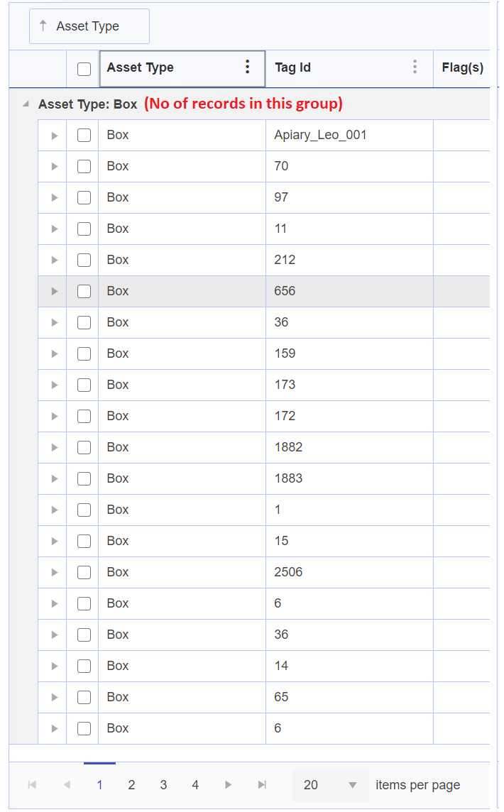Check the box for Apiary_Leo_001 row
The width and height of the screenshot is (504, 812).
tap(84, 135)
